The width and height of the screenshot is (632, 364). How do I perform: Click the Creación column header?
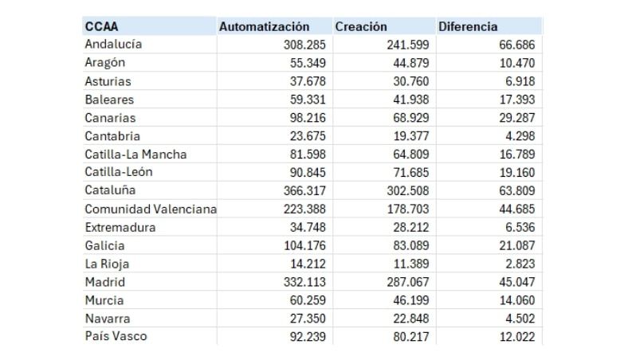(x=361, y=26)
